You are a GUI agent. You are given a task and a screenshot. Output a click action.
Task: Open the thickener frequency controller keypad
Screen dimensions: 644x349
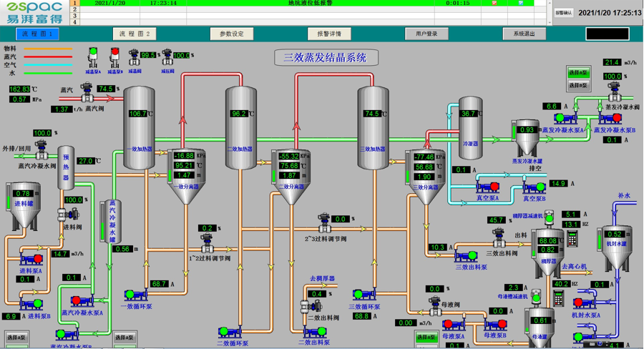click(572, 240)
